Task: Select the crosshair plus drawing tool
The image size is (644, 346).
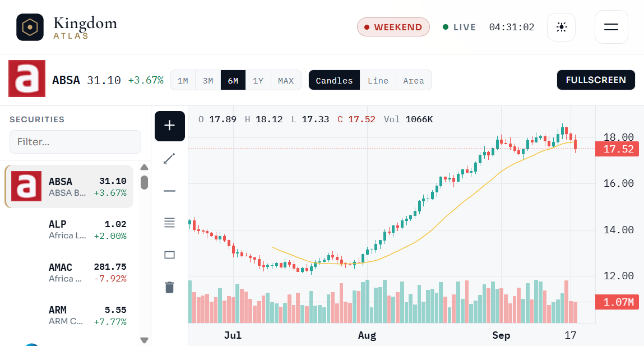Action: point(170,126)
